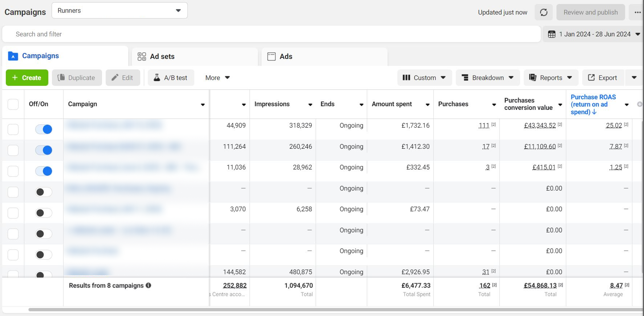Click the green Create button
Image resolution: width=644 pixels, height=316 pixels.
click(27, 78)
